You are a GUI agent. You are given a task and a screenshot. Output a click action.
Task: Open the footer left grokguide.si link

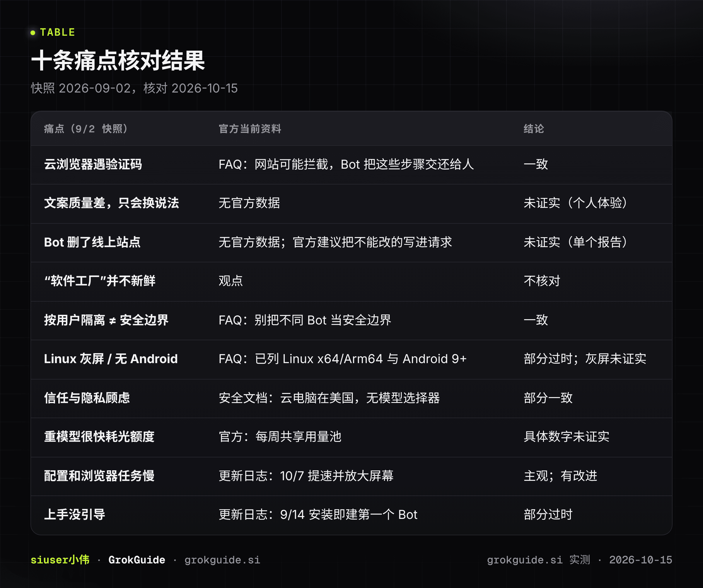pyautogui.click(x=222, y=560)
